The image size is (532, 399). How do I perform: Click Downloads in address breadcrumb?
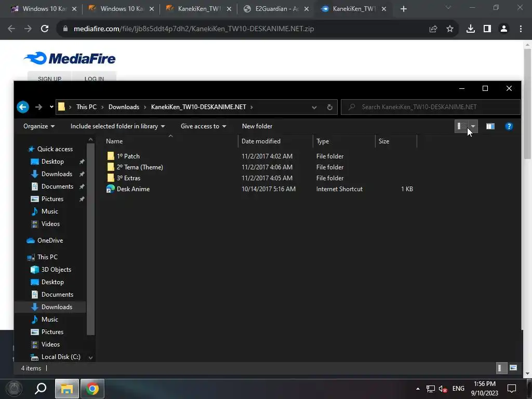click(x=124, y=107)
